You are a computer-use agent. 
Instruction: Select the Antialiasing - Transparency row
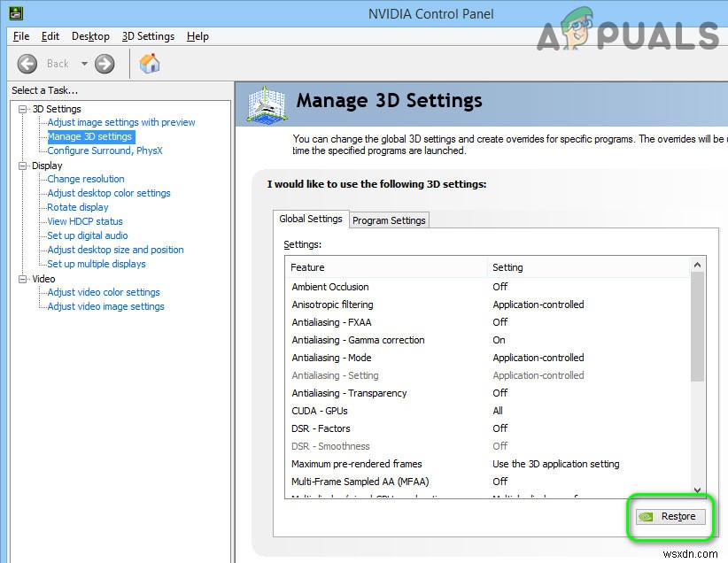coord(488,393)
